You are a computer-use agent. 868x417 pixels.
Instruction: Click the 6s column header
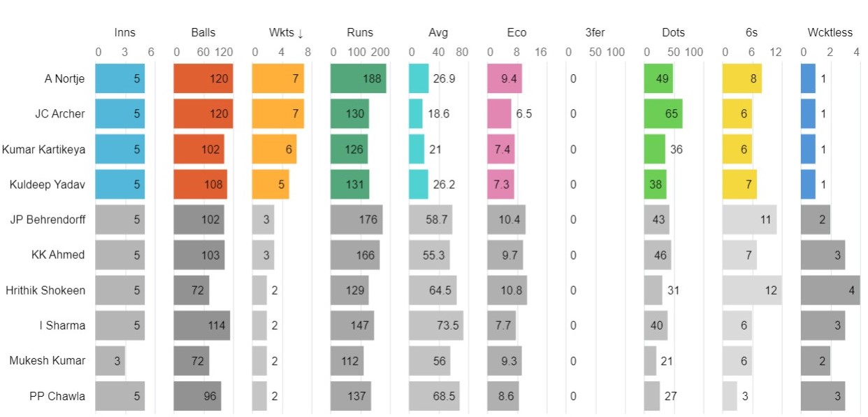[752, 33]
